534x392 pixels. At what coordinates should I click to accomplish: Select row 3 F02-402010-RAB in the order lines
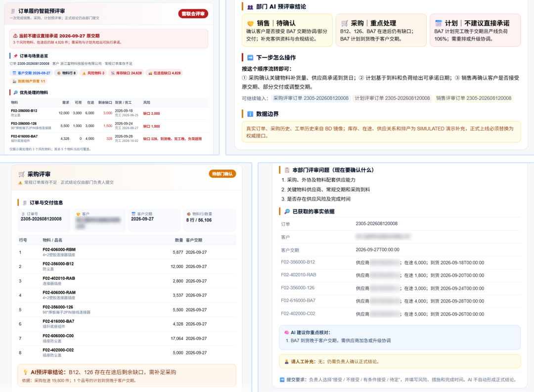point(127,281)
